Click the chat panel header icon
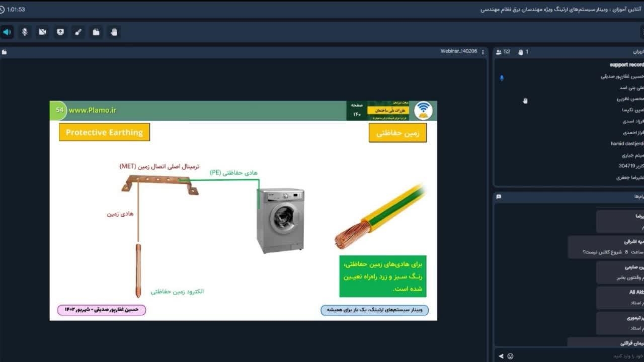This screenshot has height=362, width=644. 499,197
